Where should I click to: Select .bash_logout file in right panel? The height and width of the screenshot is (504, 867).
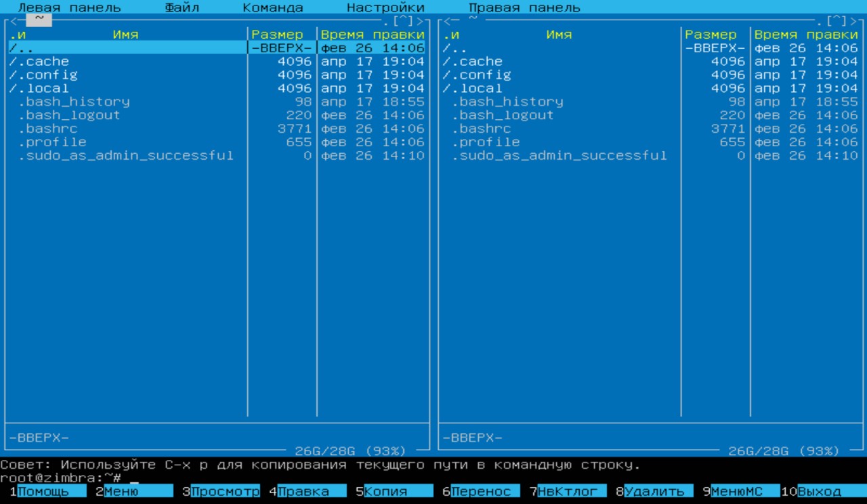point(650,115)
